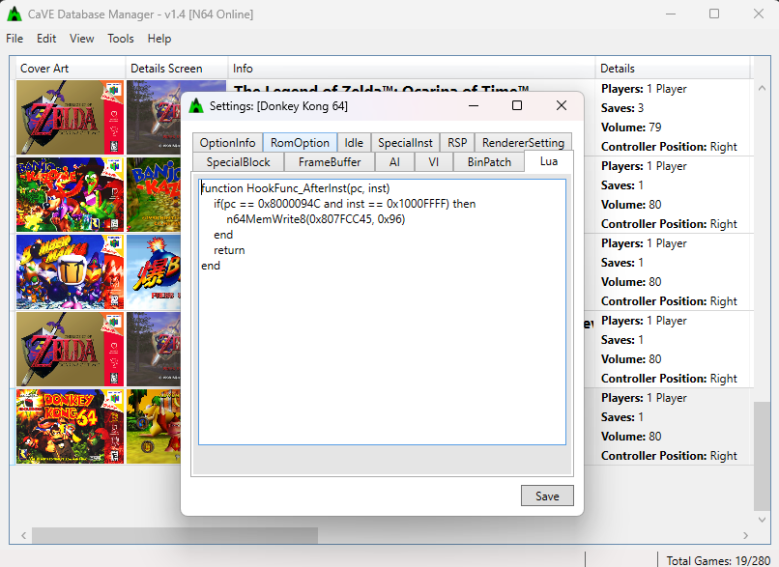Switch to the OptionInfo tab
The width and height of the screenshot is (779, 567).
[228, 143]
